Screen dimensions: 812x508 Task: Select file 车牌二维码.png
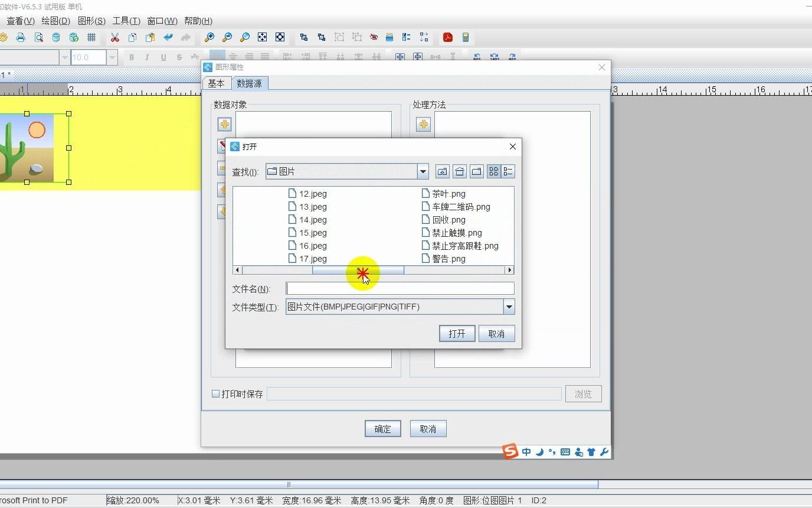pyautogui.click(x=456, y=207)
